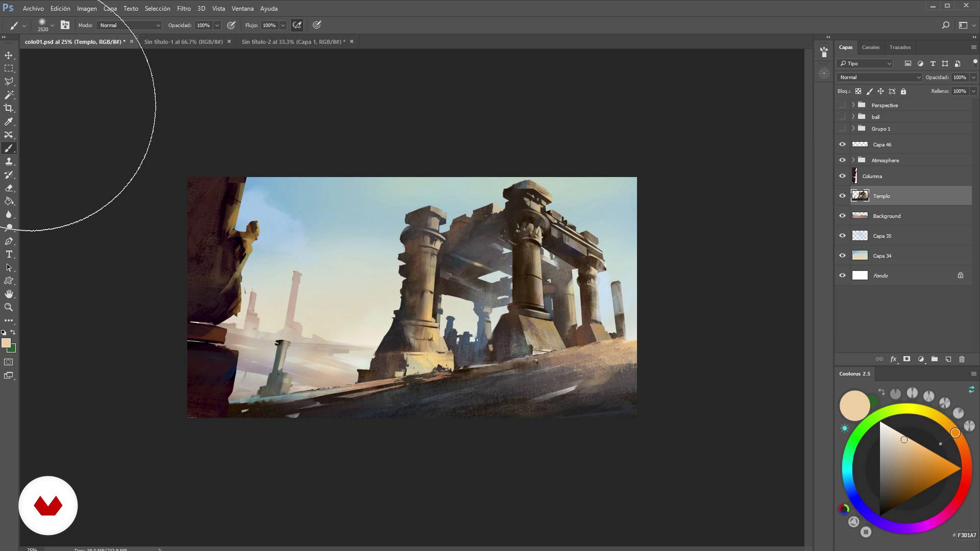Select the Clone Stamp tool
980x551 pixels.
pos(9,162)
